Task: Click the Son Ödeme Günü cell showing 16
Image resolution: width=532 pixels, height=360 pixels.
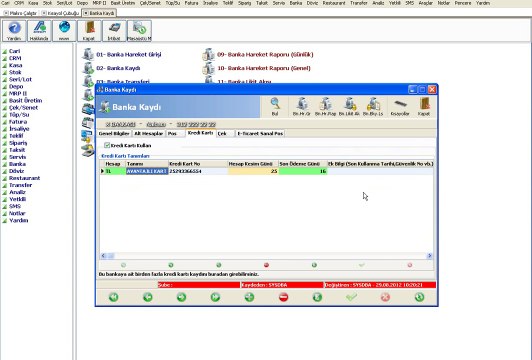Action: pos(303,171)
